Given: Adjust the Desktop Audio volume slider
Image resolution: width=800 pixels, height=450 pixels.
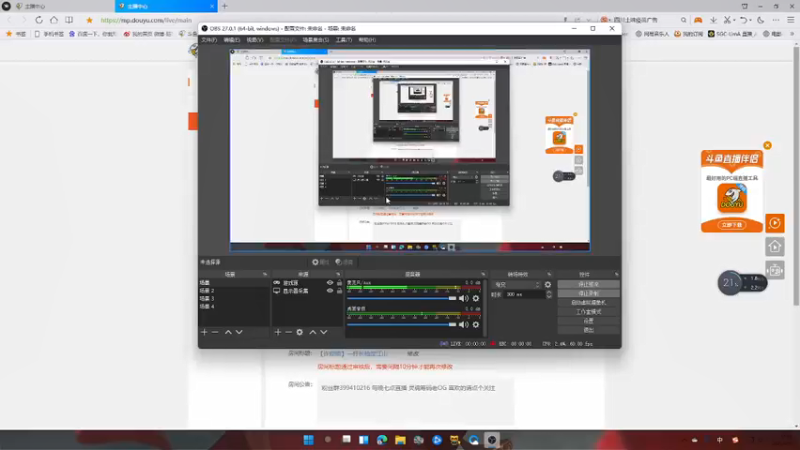Looking at the screenshot, I should (x=402, y=324).
